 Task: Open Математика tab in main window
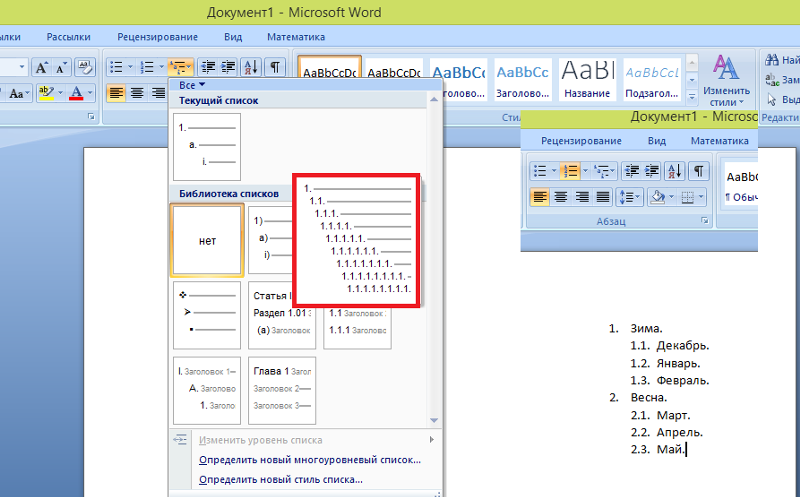click(x=296, y=37)
